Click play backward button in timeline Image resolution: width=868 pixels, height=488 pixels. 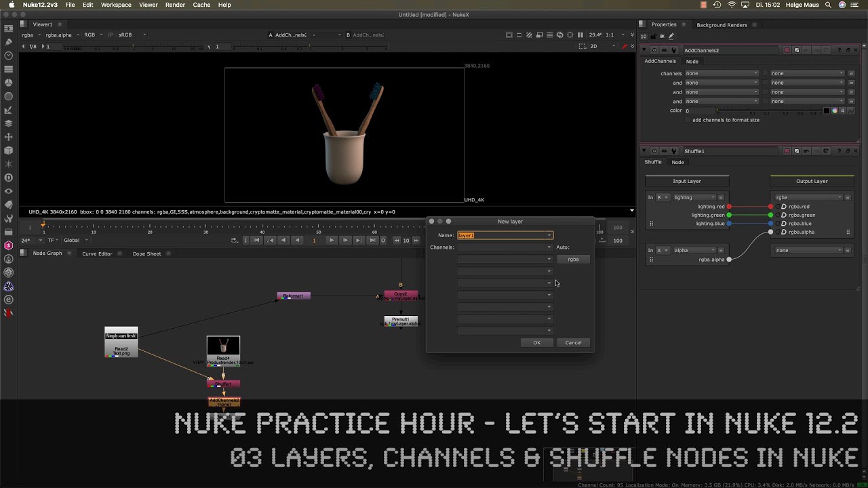(297, 240)
